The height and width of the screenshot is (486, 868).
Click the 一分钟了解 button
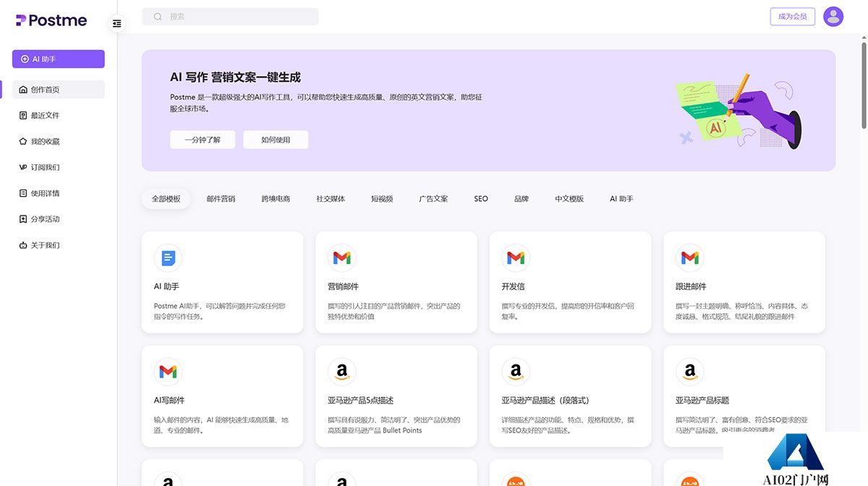tap(203, 140)
